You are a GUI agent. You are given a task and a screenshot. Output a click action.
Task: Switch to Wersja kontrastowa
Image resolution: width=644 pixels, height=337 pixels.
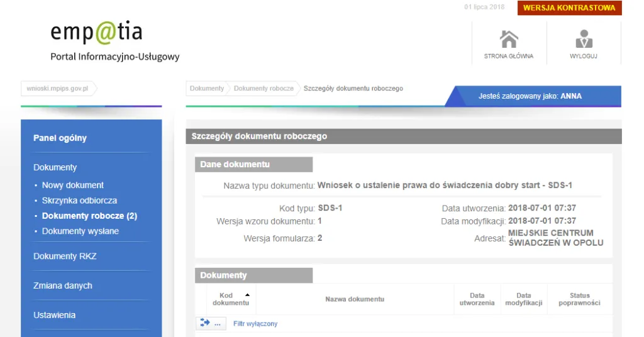569,8
